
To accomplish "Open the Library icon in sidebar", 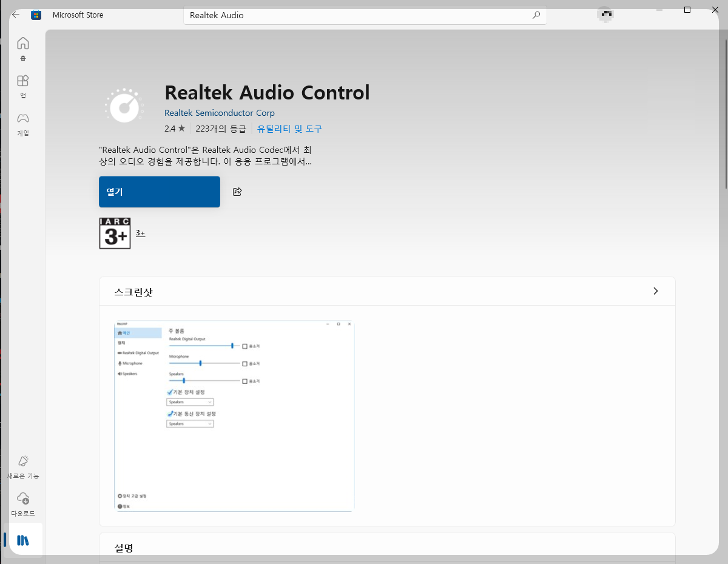I will click(23, 540).
